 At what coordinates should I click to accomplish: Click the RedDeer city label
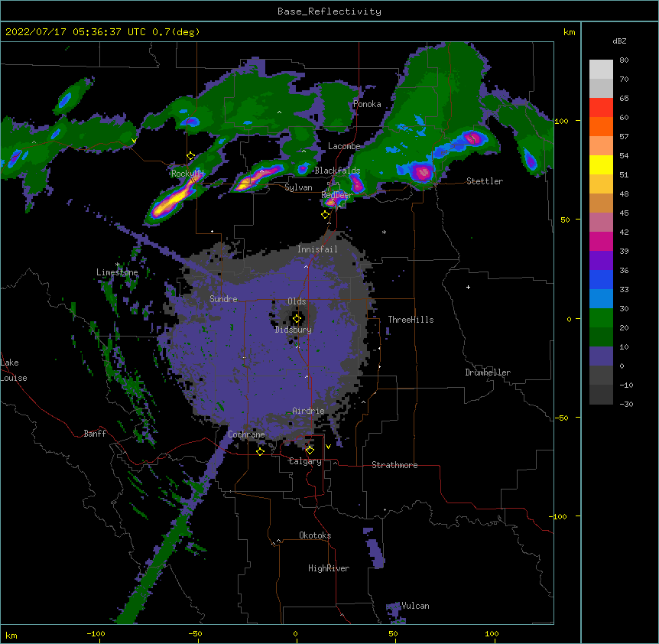coord(336,195)
